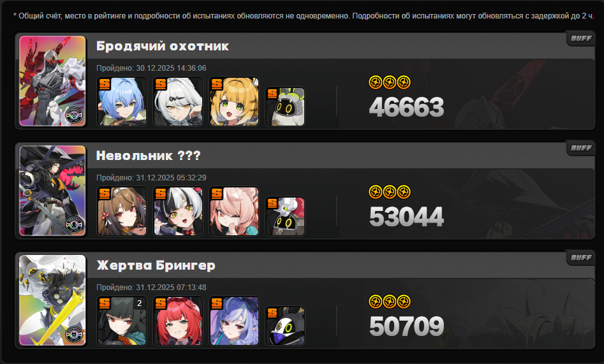Click the blue-haired agent portrait in Бродячий охотник
Screen dimensions: 604x364
pos(122,102)
